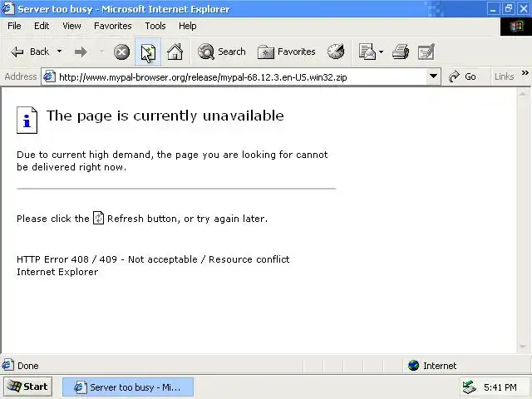This screenshot has width=532, height=399.
Task: Refresh the page via toolbar Refresh icon
Action: [148, 52]
